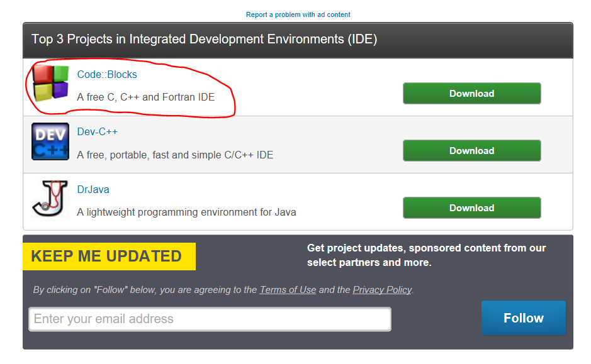
Task: Click the Code::Blocks colored cubes logo
Action: (x=50, y=84)
